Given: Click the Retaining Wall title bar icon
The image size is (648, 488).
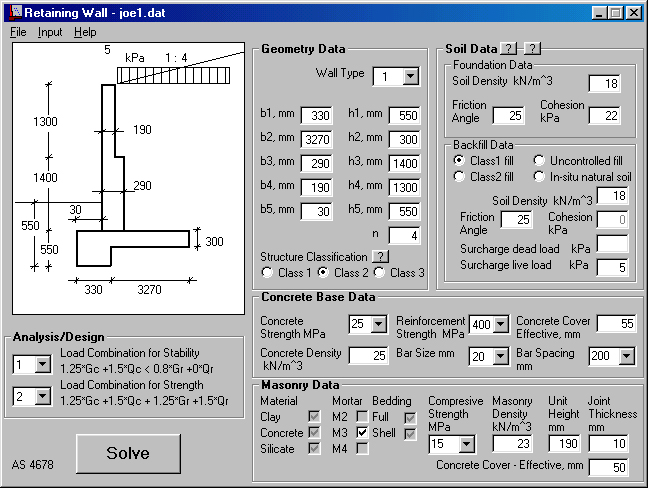Looking at the screenshot, I should pos(16,12).
